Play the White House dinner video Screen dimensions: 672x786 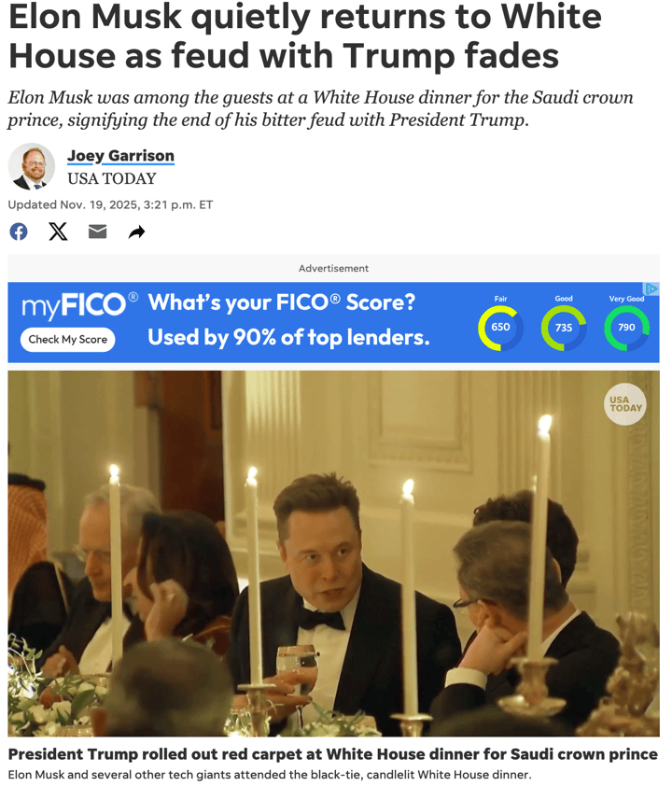click(x=333, y=554)
